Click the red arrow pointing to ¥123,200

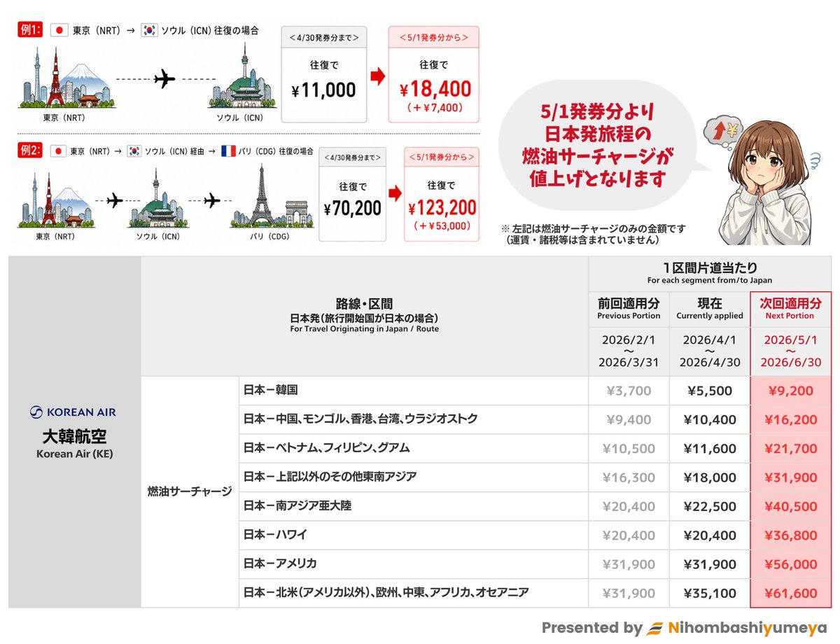point(395,194)
